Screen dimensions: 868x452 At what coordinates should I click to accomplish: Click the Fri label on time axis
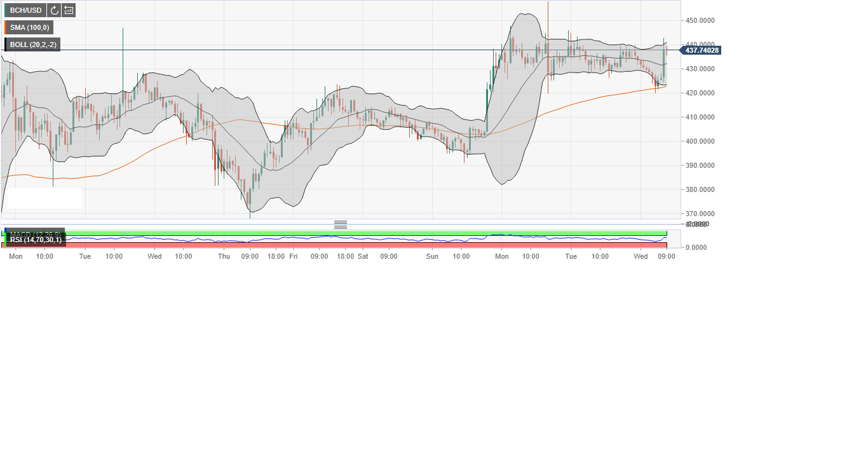tap(293, 256)
